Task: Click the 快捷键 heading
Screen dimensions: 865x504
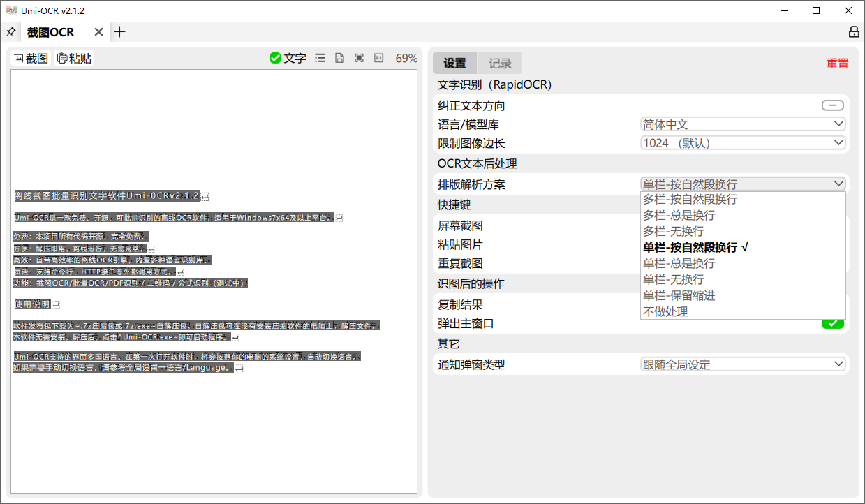Action: [454, 205]
